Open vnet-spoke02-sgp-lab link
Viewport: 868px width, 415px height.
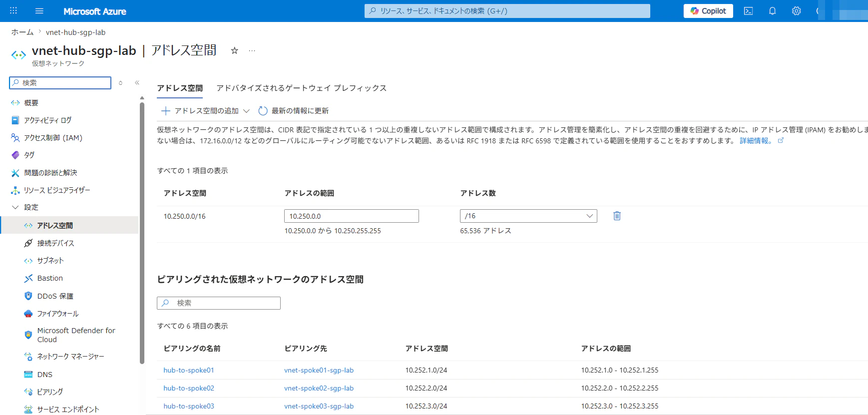coord(319,388)
